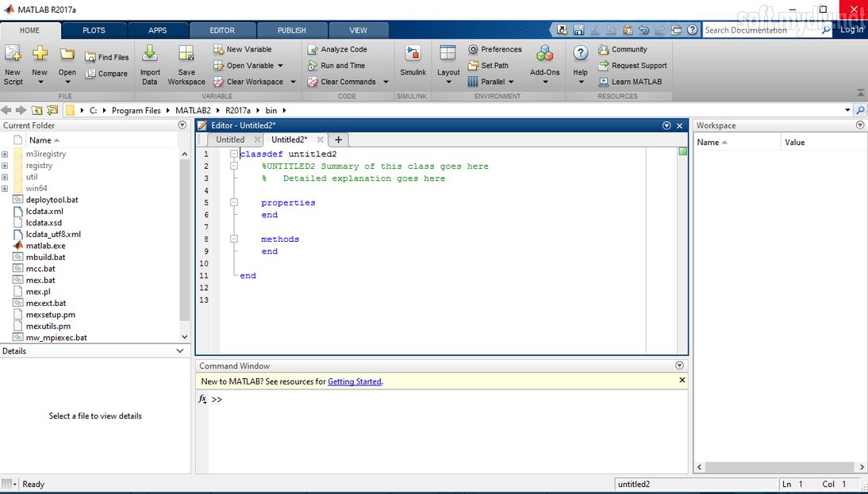Viewport: 868px width, 494px height.
Task: Select the Untitled2 editor tab
Action: coord(291,139)
